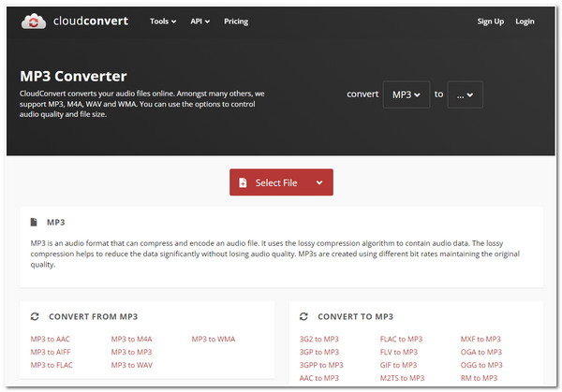This screenshot has height=392, width=562.
Task: Open the Select File source chevron
Action: click(x=319, y=182)
